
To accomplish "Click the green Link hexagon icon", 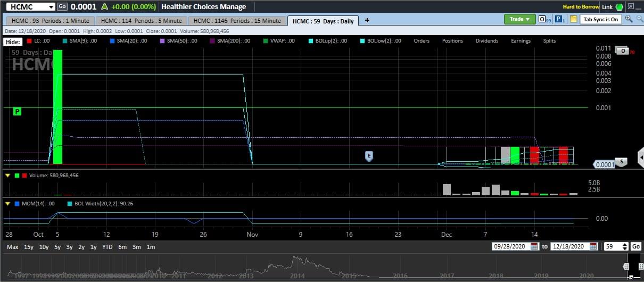I will click(x=620, y=7).
